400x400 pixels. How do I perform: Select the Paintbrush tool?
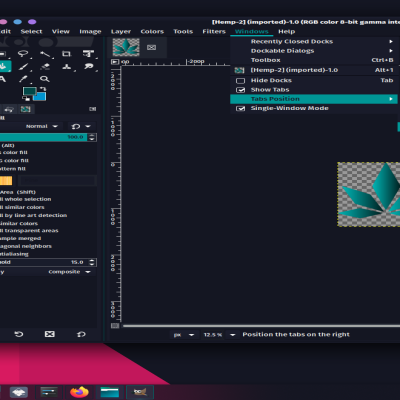(23, 66)
